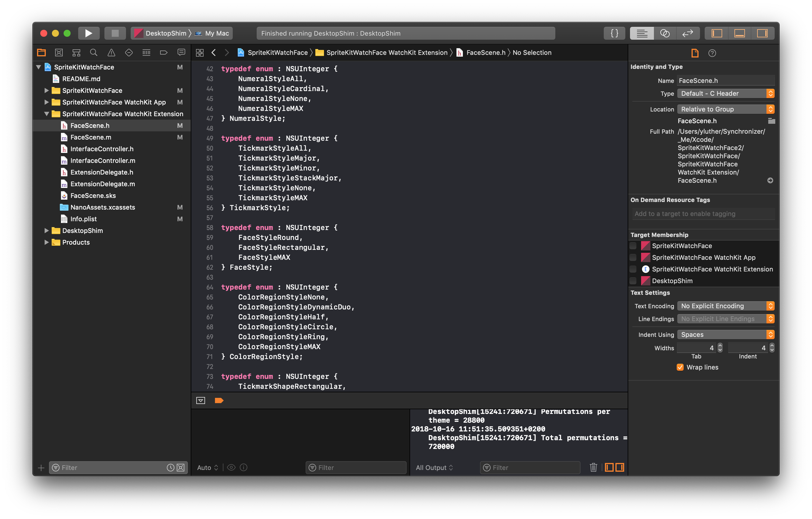The image size is (812, 519).
Task: Expand the SpriteKitWatchFace folder
Action: (47, 90)
